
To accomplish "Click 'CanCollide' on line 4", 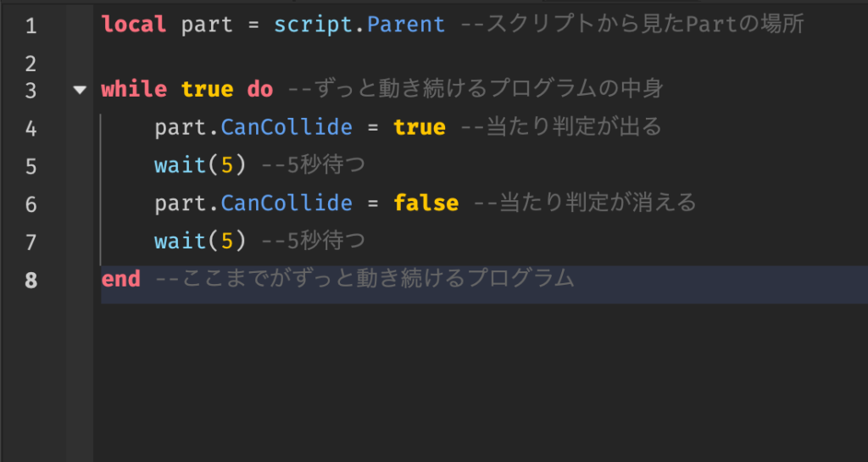I will pos(287,127).
